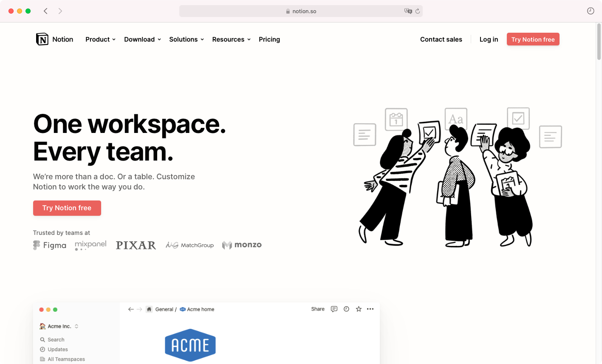Expand the Download dropdown menu
This screenshot has width=602, height=364.
tap(143, 40)
